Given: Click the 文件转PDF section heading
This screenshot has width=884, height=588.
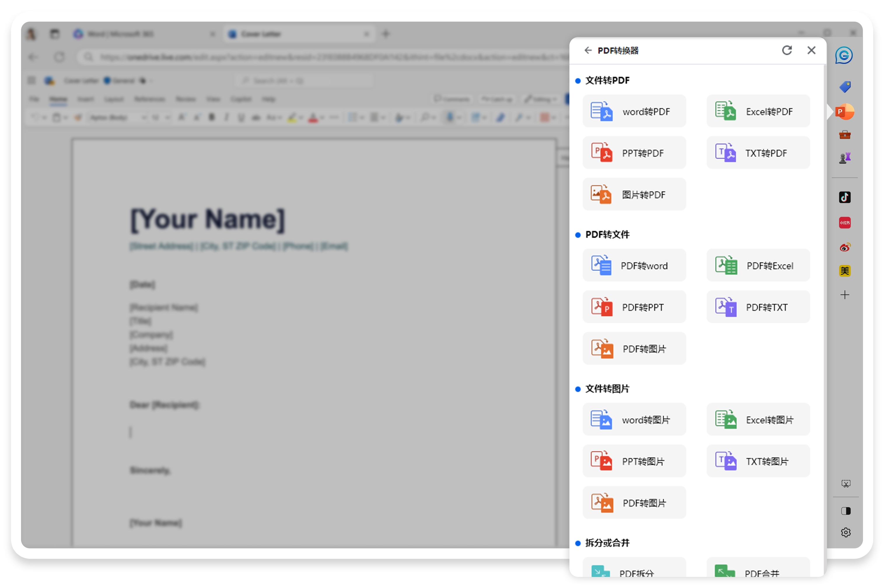Looking at the screenshot, I should point(607,80).
